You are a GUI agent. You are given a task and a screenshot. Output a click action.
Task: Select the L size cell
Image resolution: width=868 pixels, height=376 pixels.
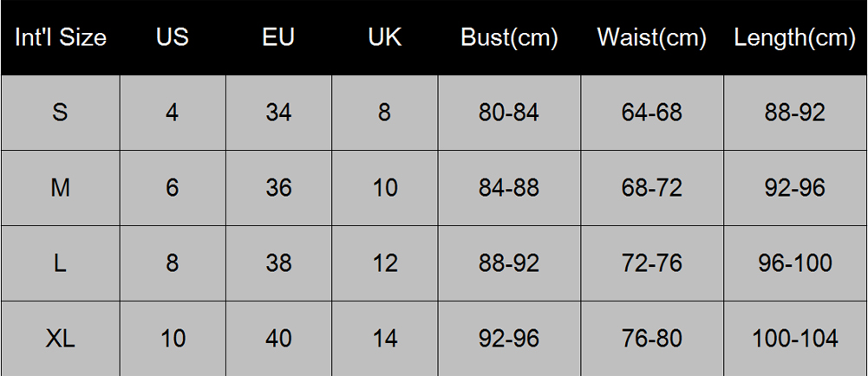(x=61, y=263)
